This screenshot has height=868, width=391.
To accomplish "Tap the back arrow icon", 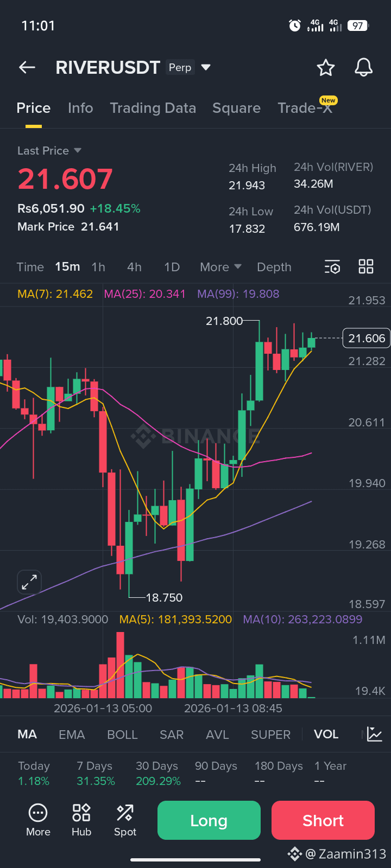I will (x=27, y=67).
